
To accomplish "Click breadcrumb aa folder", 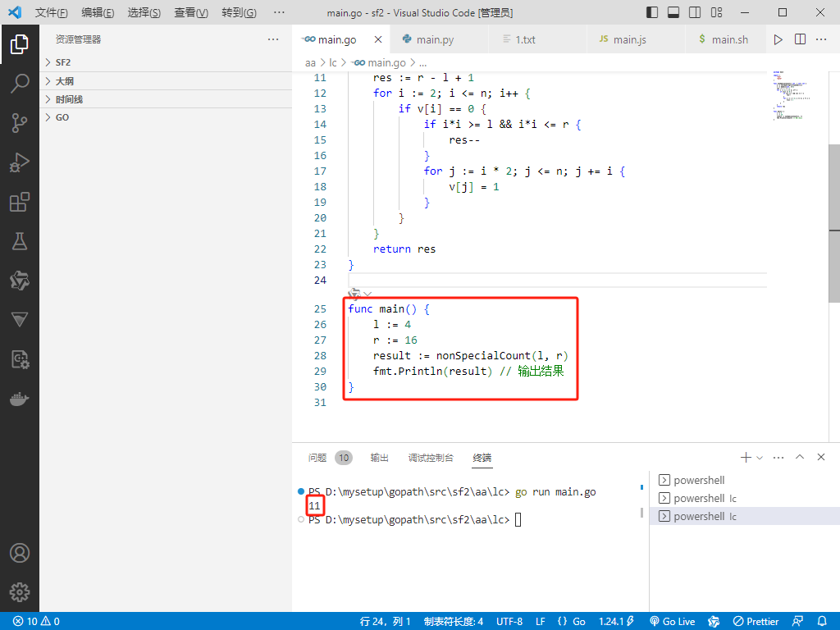I will click(x=310, y=62).
